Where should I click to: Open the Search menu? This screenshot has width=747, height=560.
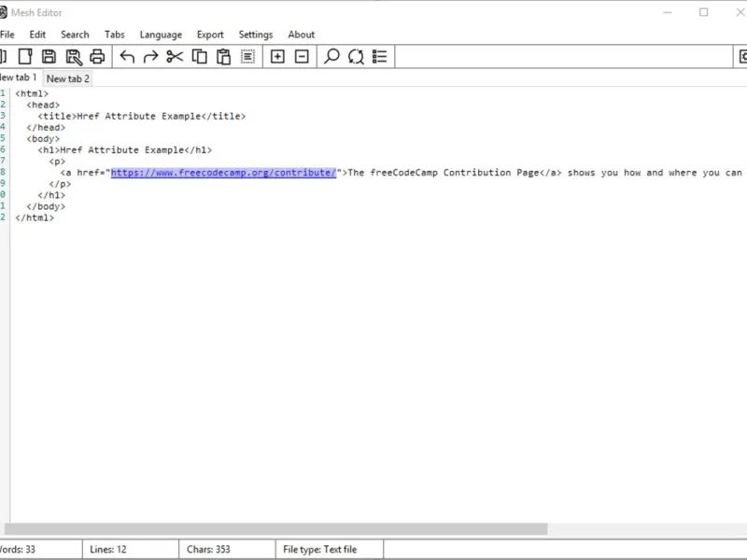click(x=75, y=35)
